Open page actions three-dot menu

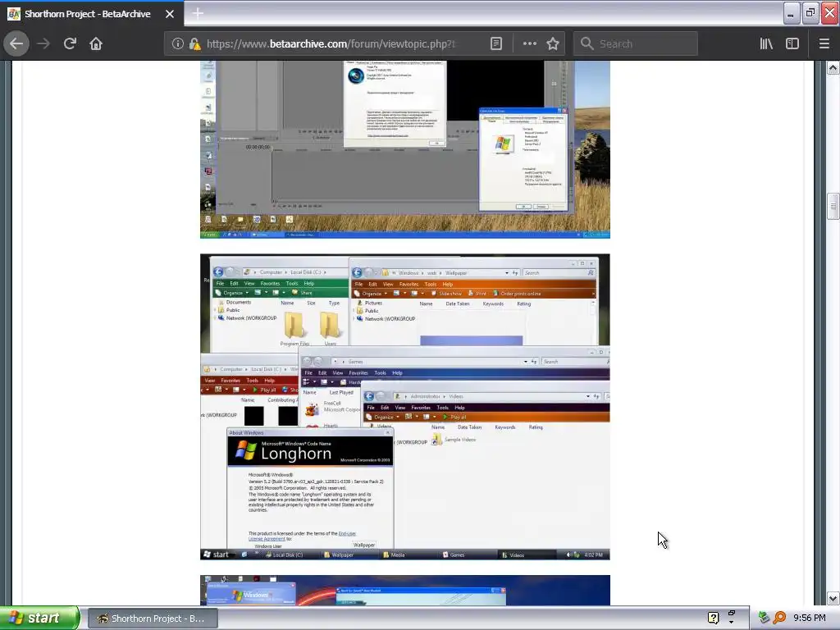tap(529, 43)
